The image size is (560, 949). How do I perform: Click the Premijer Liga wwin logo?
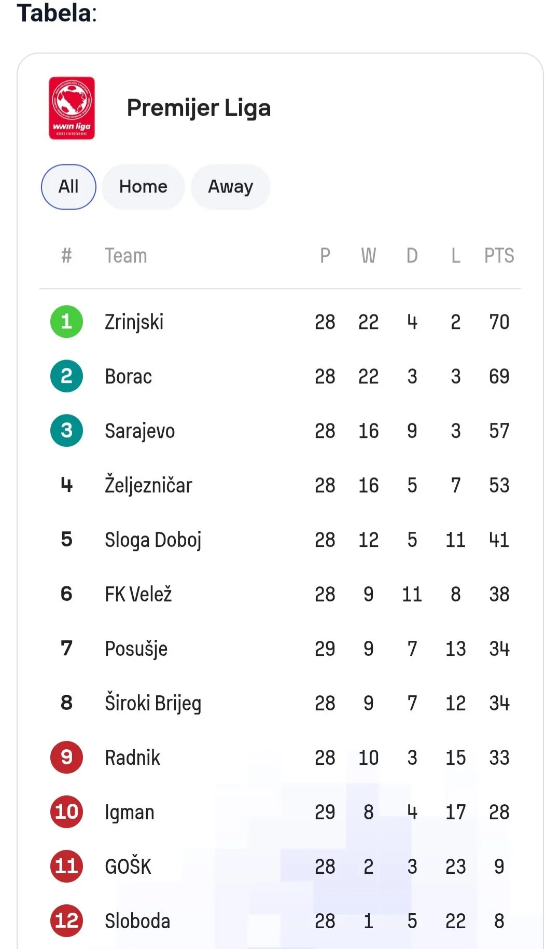pos(72,108)
